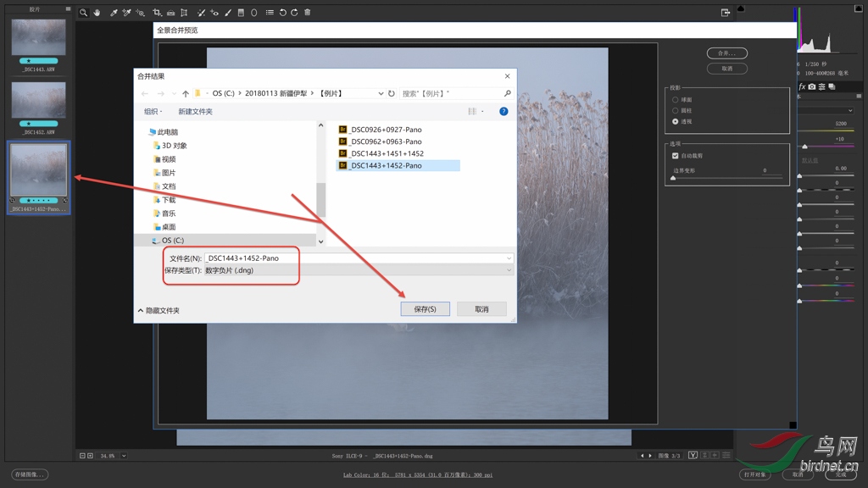The height and width of the screenshot is (488, 868).
Task: Select the 球面 projection option
Action: point(675,99)
